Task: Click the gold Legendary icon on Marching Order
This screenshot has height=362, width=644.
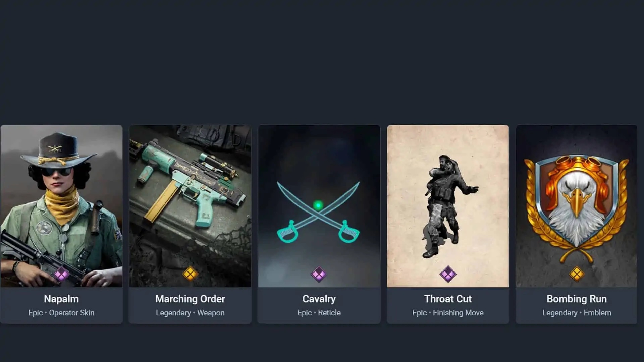Action: [190, 274]
